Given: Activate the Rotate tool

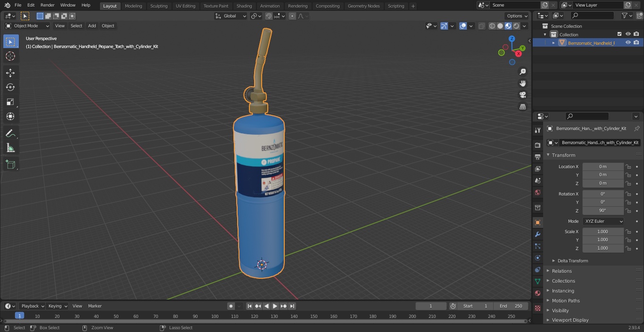Looking at the screenshot, I should coord(10,87).
